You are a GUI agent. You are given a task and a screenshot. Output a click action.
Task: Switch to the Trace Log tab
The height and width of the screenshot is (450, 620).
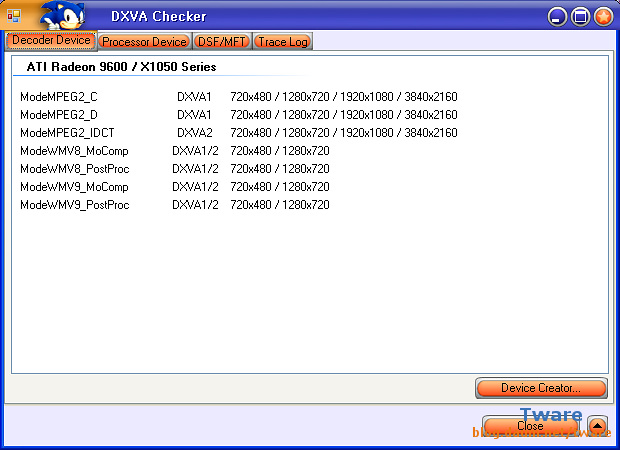click(x=283, y=42)
